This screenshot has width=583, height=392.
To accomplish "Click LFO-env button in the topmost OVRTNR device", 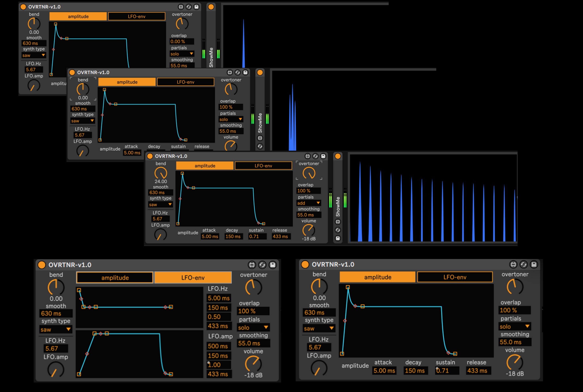I will (137, 16).
